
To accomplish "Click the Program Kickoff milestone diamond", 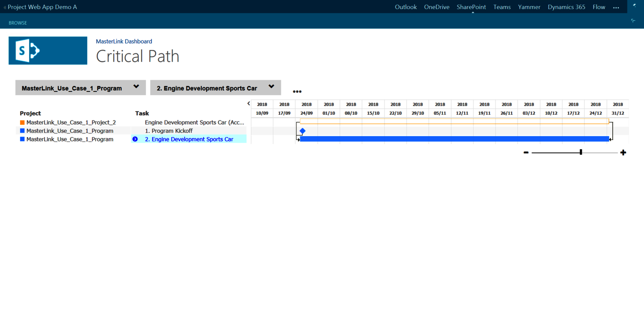I will point(302,131).
